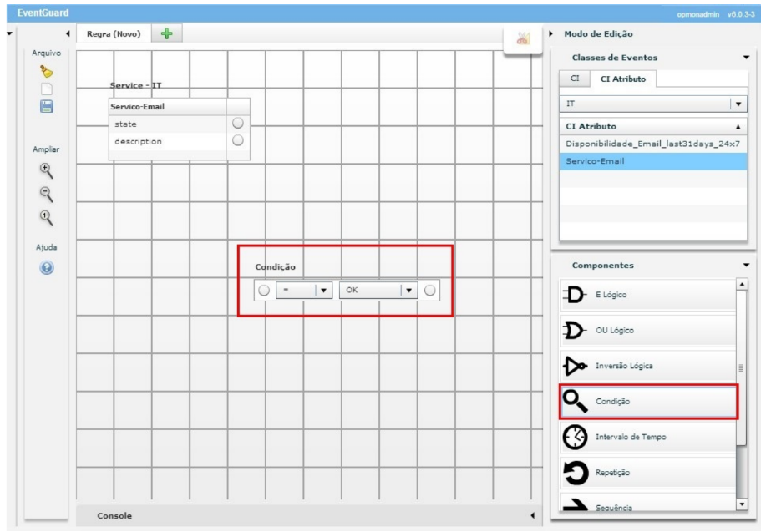776x532 pixels.
Task: Switch to the CI tab
Action: pos(575,79)
